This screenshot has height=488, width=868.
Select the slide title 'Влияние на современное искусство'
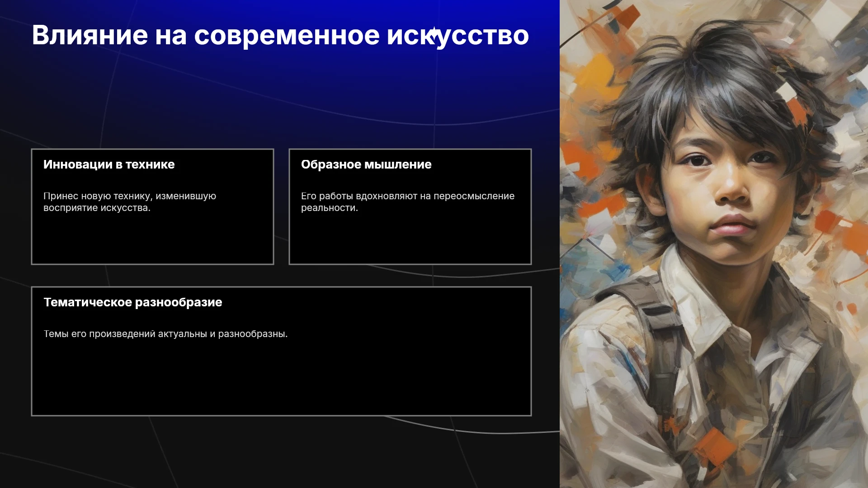(x=280, y=35)
